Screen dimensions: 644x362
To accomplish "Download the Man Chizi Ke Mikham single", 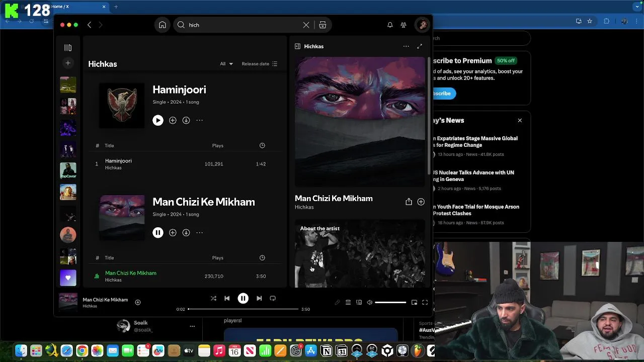I will click(x=186, y=232).
